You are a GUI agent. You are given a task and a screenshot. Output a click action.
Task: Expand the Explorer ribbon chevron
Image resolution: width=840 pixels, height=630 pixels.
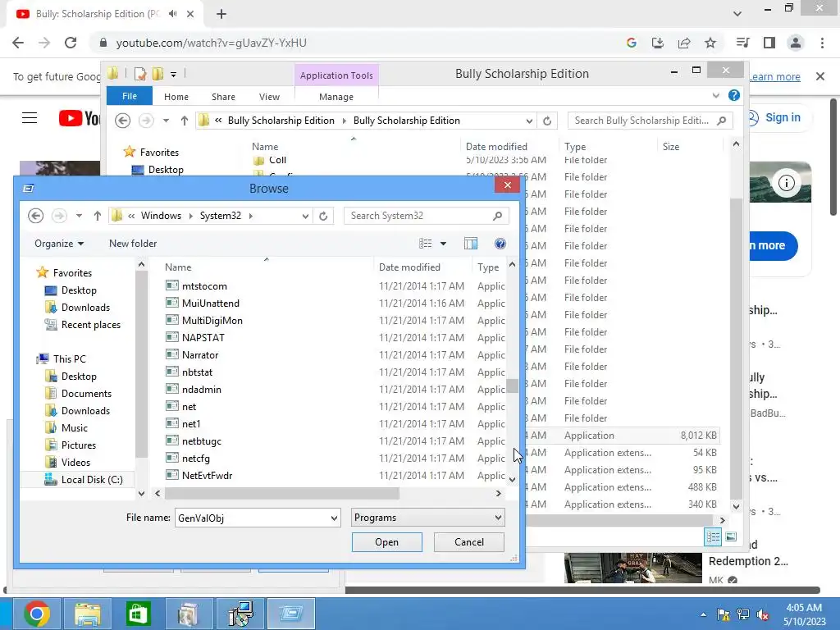click(x=715, y=95)
